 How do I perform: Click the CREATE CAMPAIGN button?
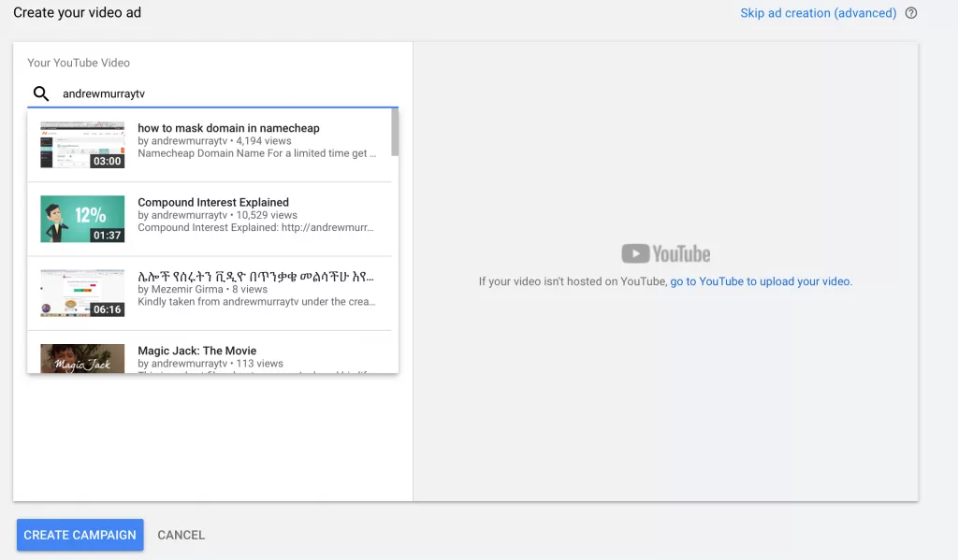[x=80, y=535]
